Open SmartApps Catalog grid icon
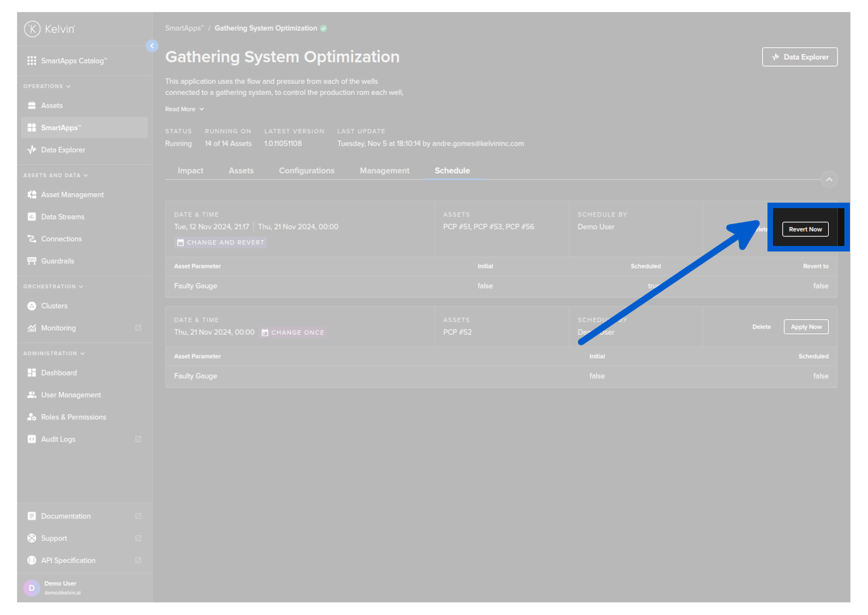This screenshot has width=868, height=615. pos(32,61)
